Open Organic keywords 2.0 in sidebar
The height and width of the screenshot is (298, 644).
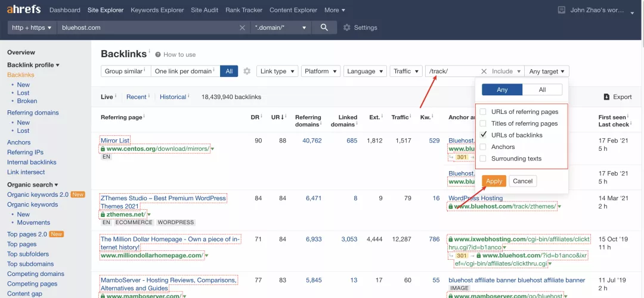[x=38, y=194]
